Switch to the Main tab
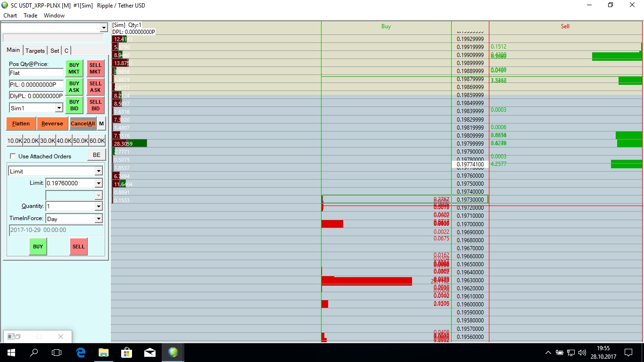Image resolution: width=644 pixels, height=362 pixels. (13, 50)
